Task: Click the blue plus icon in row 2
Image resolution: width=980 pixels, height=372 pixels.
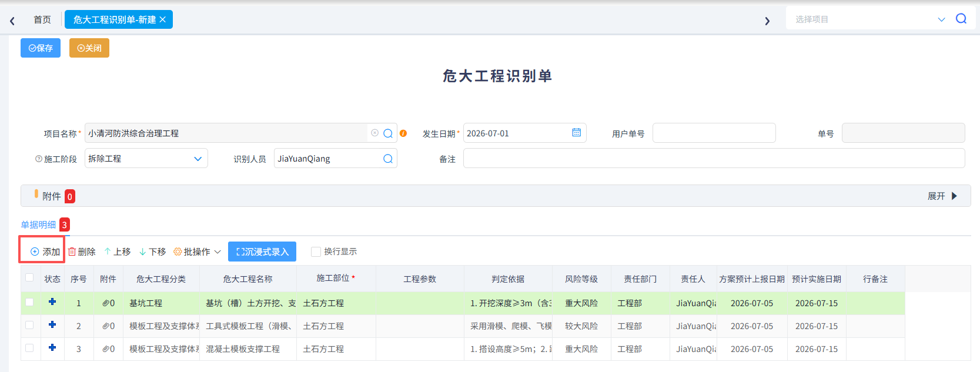Action: tap(52, 324)
